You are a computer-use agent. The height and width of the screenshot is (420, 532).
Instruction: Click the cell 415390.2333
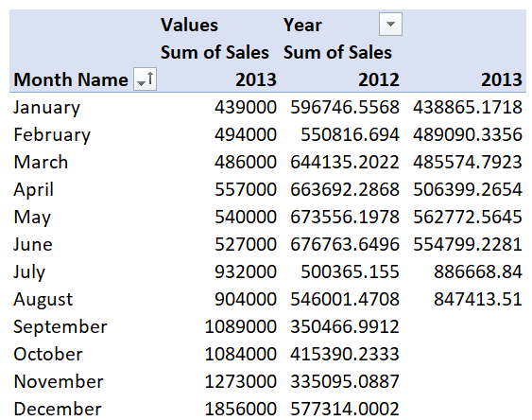345,355
